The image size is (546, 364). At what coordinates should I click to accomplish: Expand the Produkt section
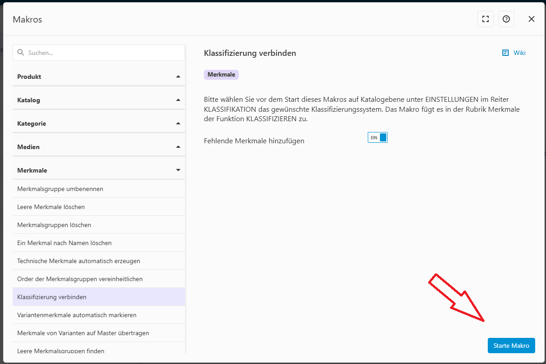pos(99,77)
